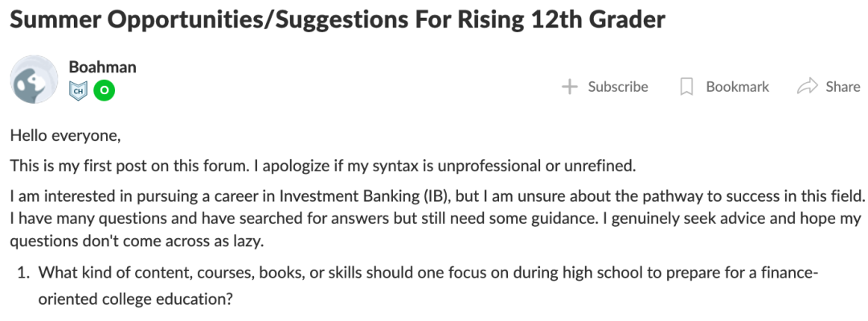Click the Boahman username
Screen dimensions: 868x321
click(x=102, y=67)
